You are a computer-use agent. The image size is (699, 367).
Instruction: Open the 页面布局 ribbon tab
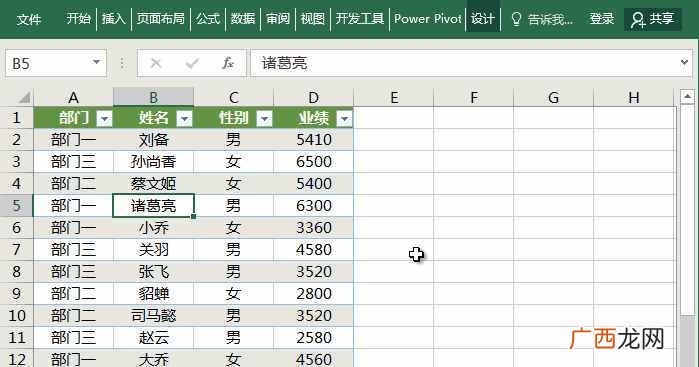pyautogui.click(x=160, y=19)
